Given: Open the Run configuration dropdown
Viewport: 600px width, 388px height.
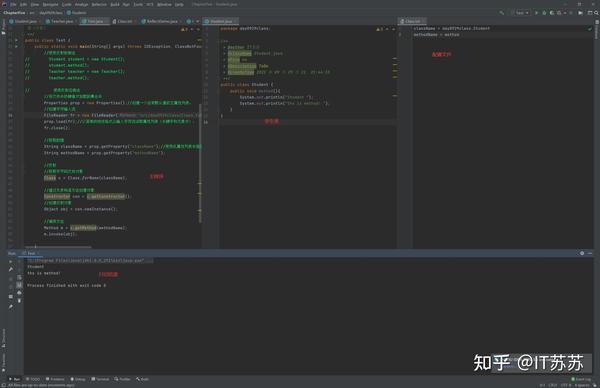Looking at the screenshot, I should click(520, 13).
